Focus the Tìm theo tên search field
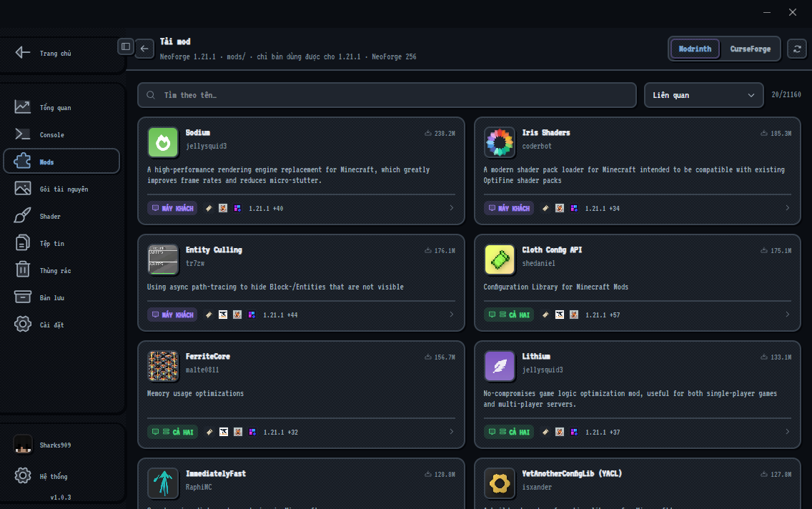Viewport: 812px width, 509px height. 387,95
